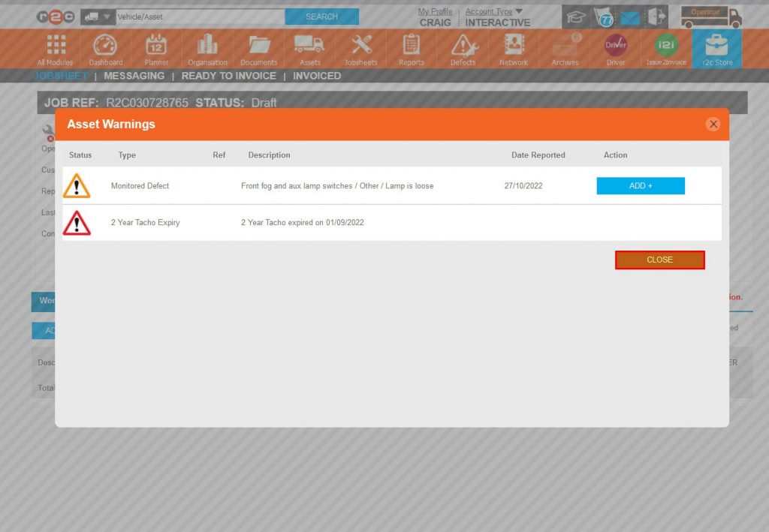Open the Assets module
769x532 pixels.
click(309, 48)
